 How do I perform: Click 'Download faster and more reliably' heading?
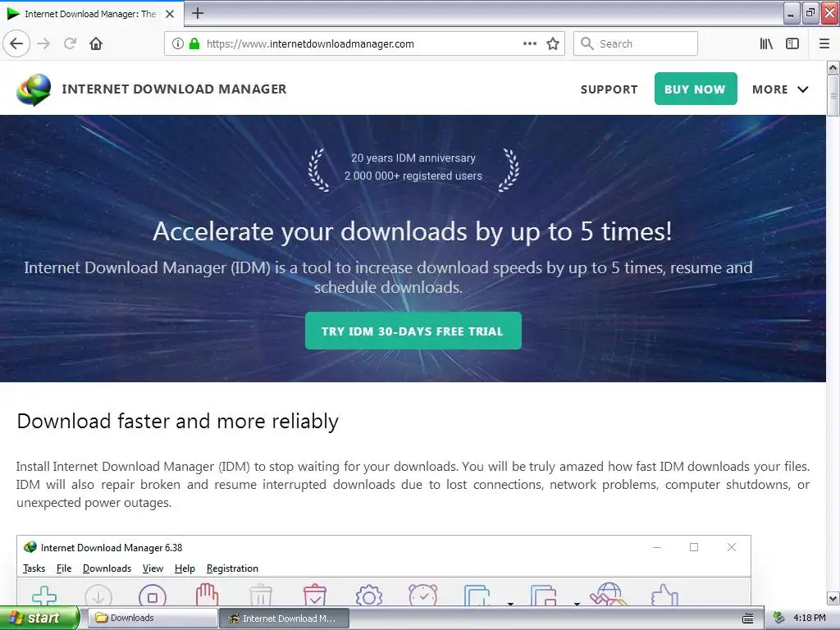point(177,421)
